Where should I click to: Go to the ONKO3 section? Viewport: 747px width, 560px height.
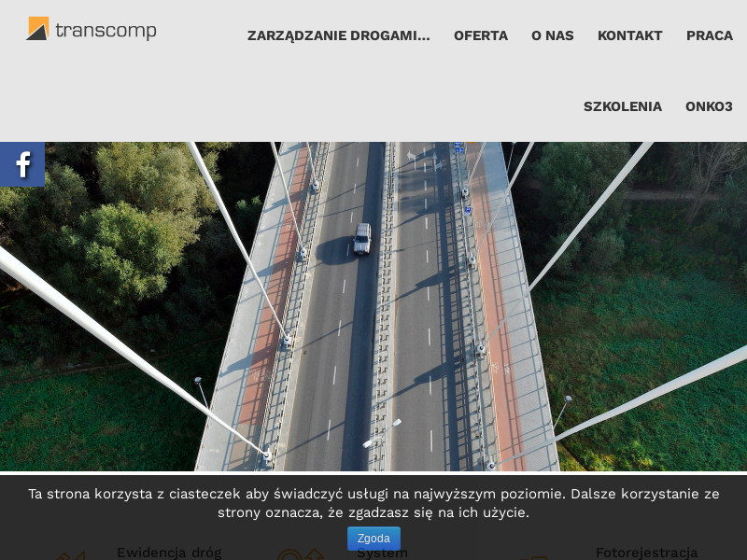[x=711, y=106]
